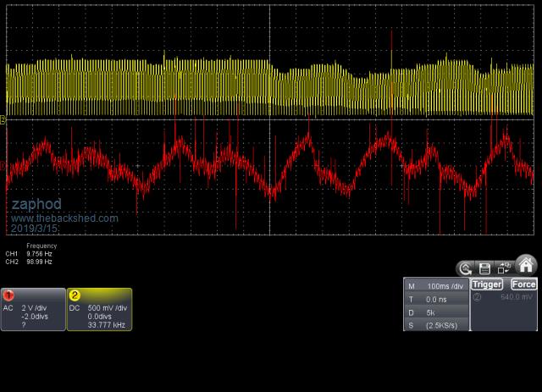This screenshot has height=392, width=542.
Task: Open timebase 100ms/div setting
Action: (x=445, y=286)
